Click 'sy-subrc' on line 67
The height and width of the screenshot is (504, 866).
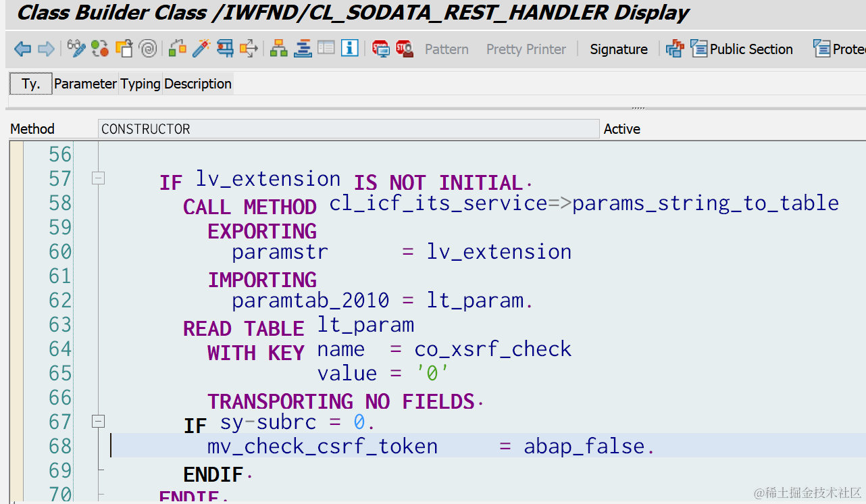tap(268, 422)
